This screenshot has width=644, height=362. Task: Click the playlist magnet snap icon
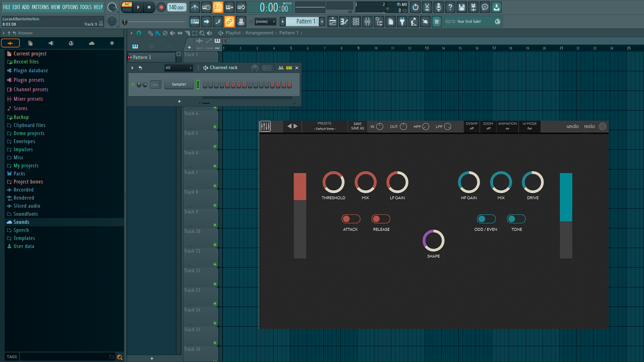pos(139,33)
